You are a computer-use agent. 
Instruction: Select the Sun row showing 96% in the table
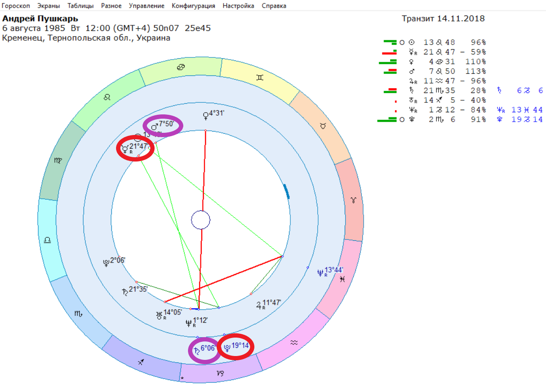tap(435, 42)
